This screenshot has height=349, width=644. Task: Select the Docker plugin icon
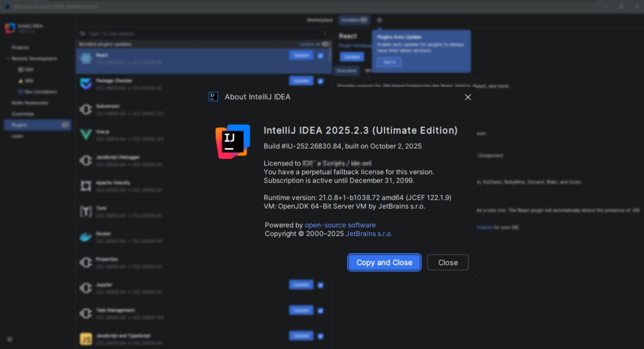[x=86, y=237]
